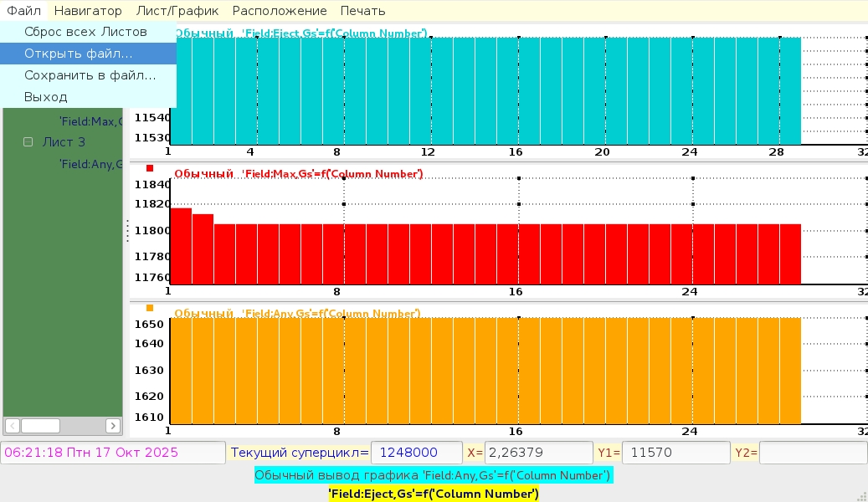Open the Навигатор menu
This screenshot has width=868, height=502.
pyautogui.click(x=88, y=11)
